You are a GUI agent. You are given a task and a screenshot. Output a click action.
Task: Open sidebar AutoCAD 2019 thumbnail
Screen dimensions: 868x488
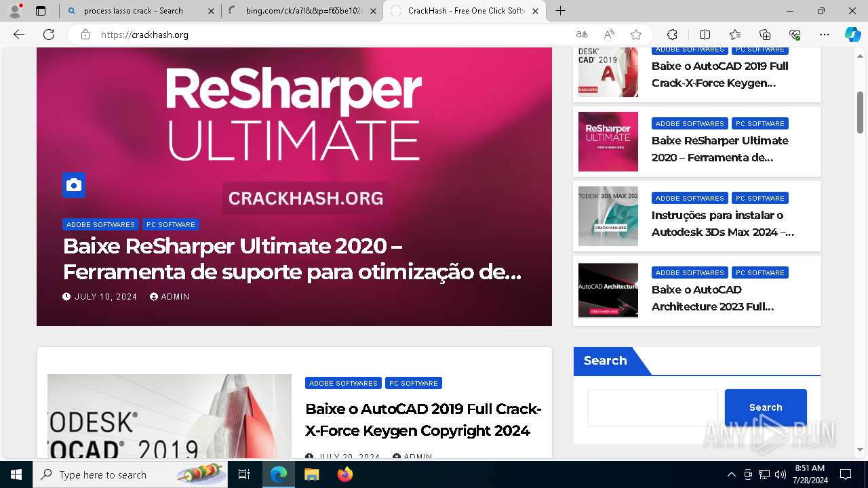pos(608,72)
